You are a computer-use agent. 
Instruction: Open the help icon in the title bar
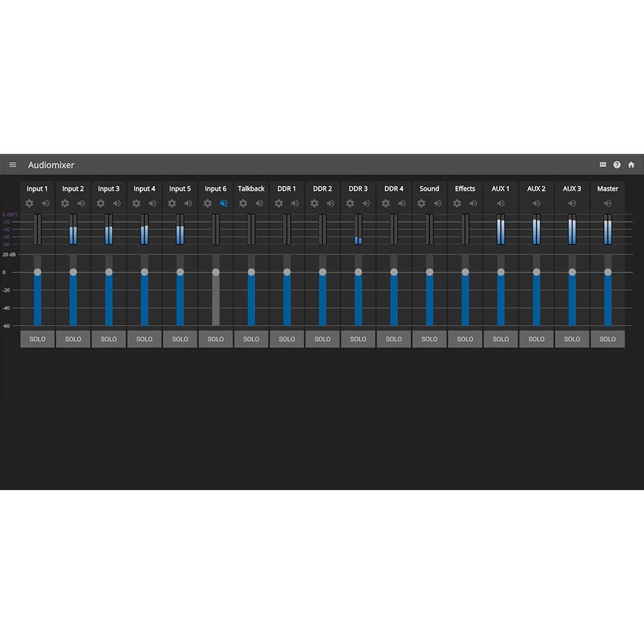click(617, 165)
